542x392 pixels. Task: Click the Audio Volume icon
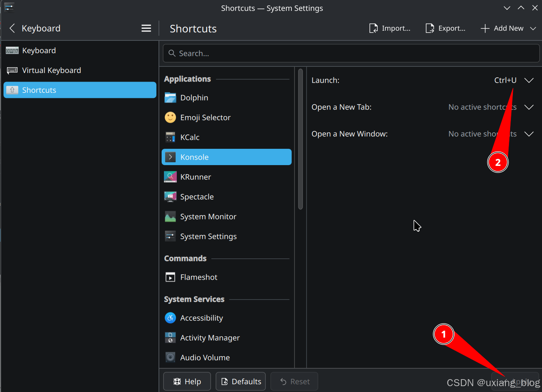coord(170,357)
